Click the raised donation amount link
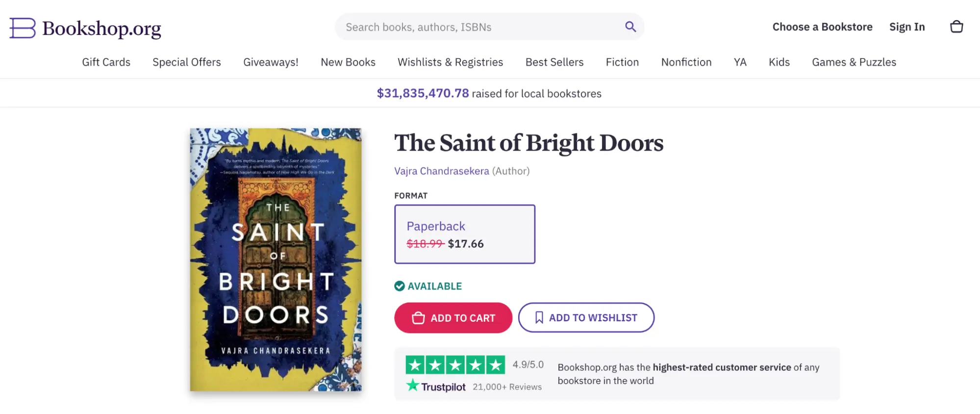Image resolution: width=980 pixels, height=414 pixels. [x=423, y=93]
